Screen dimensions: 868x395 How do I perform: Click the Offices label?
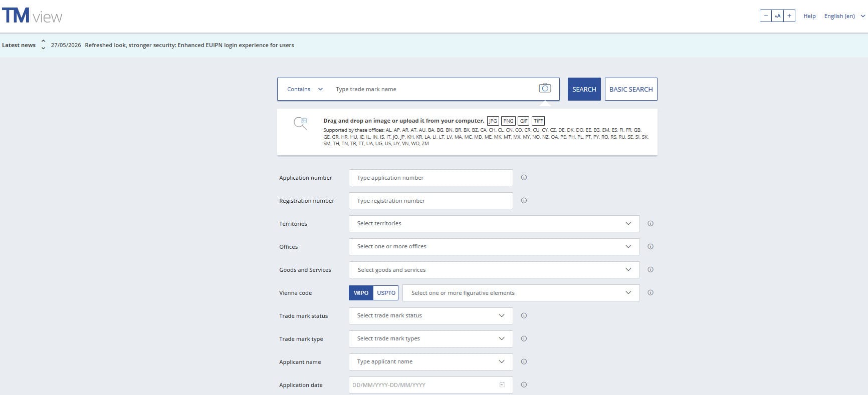click(x=288, y=247)
